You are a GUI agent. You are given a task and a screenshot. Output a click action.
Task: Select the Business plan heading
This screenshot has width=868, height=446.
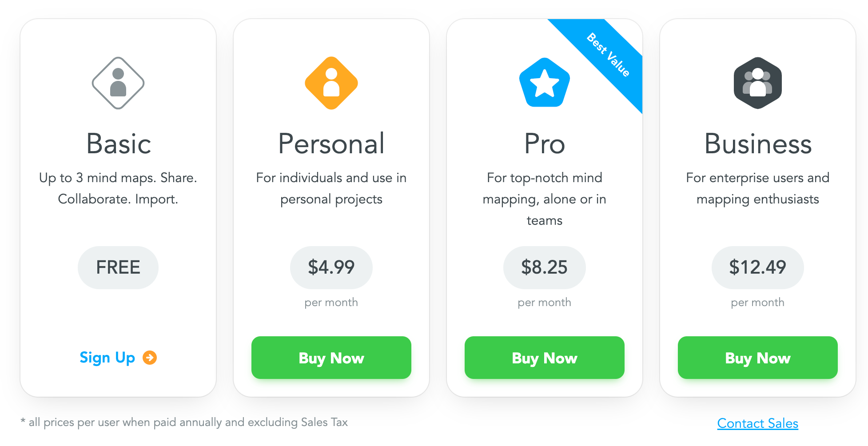(x=758, y=144)
